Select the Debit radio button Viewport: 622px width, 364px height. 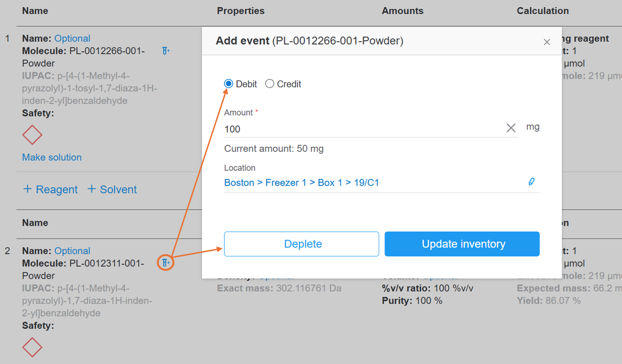[x=228, y=84]
